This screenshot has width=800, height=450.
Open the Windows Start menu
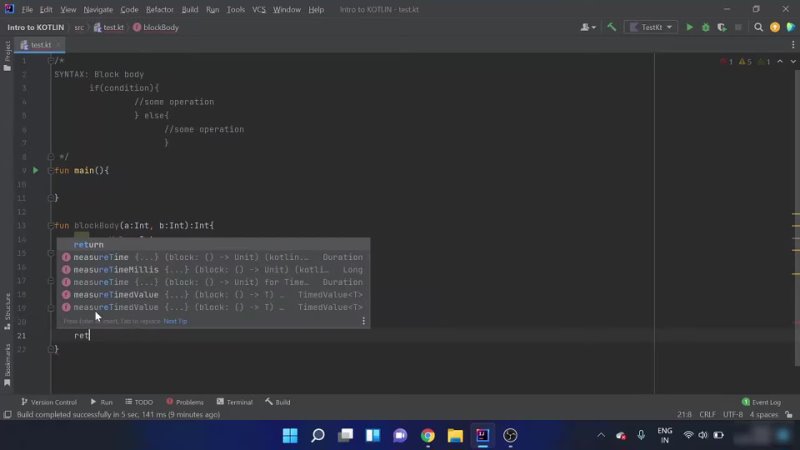coord(290,435)
